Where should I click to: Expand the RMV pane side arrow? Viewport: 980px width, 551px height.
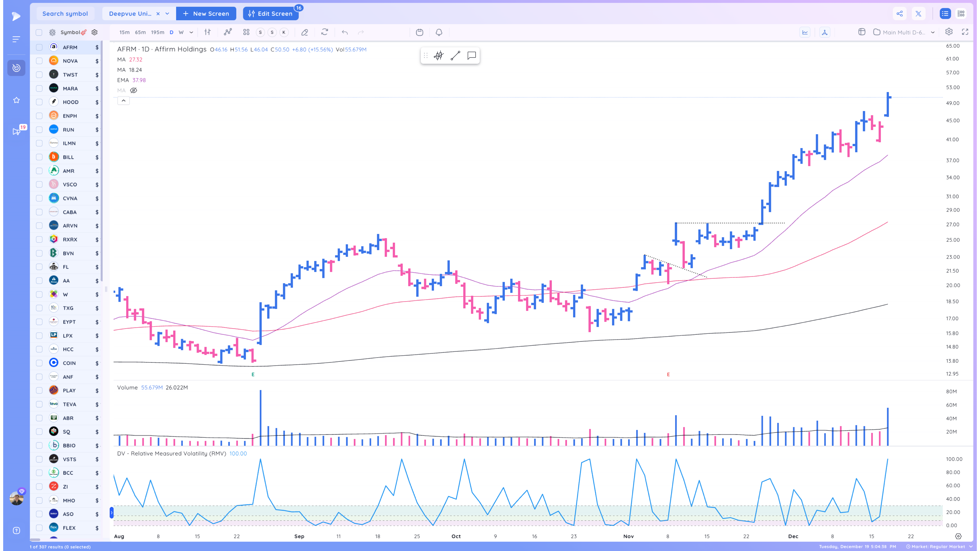coord(111,513)
